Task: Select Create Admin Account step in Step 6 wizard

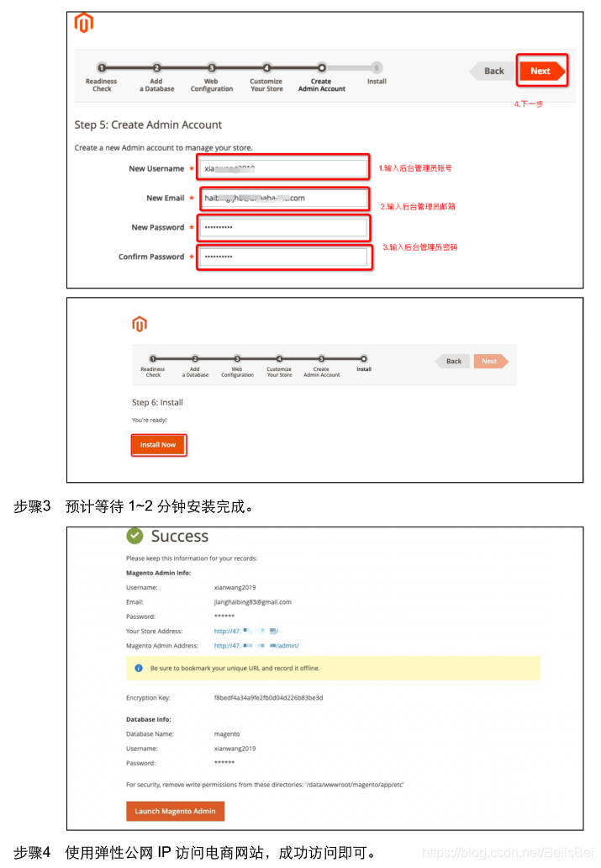Action: click(x=322, y=367)
